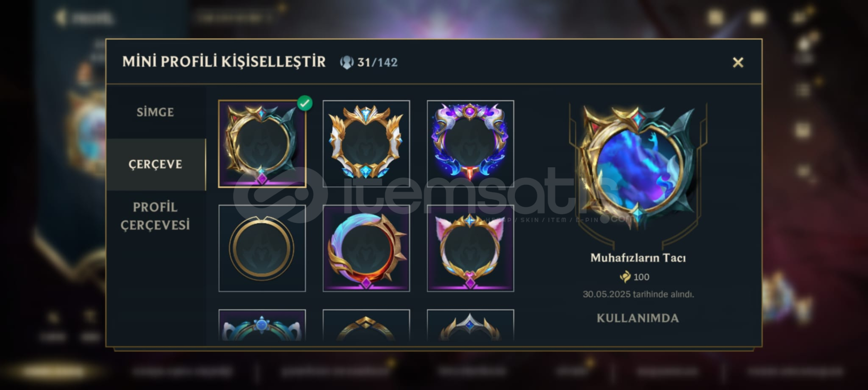
Task: Go to the PROFİL ÇERÇEVESİ tab
Action: (155, 216)
